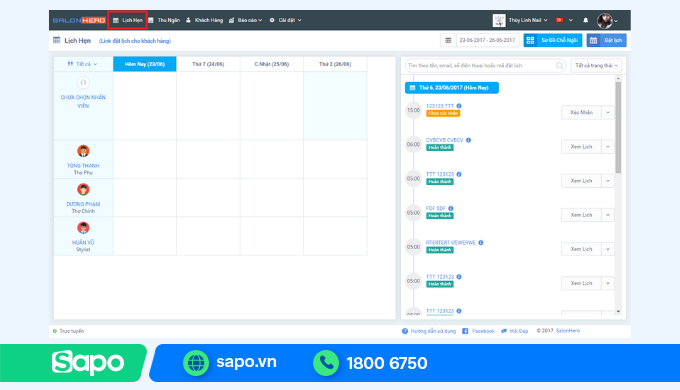Expand the Báo cáo menu
The width and height of the screenshot is (680, 390).
click(245, 20)
